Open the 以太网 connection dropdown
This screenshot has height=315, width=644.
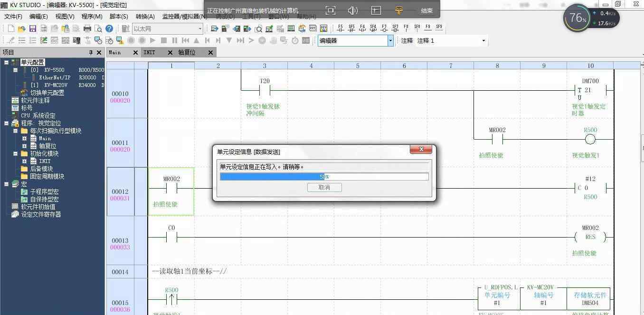tap(200, 29)
